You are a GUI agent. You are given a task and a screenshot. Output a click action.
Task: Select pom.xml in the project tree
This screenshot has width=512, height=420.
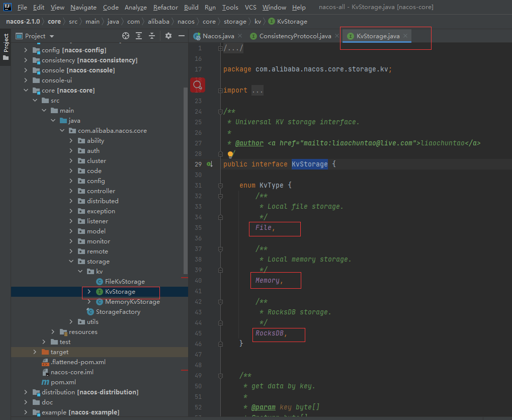(x=63, y=382)
